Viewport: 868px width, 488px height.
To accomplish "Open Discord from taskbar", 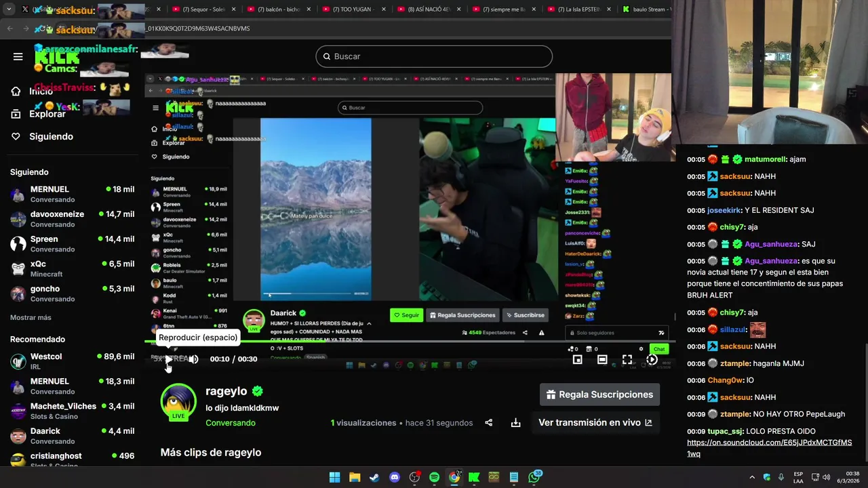I will (395, 477).
